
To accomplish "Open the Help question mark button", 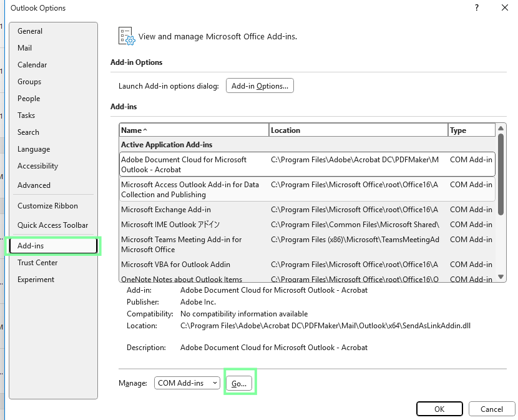I will [x=477, y=7].
